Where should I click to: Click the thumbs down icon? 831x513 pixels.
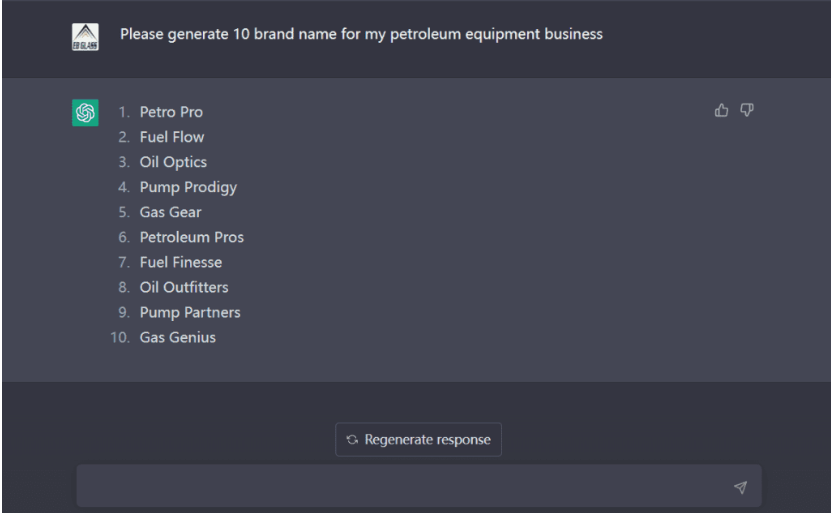(747, 110)
